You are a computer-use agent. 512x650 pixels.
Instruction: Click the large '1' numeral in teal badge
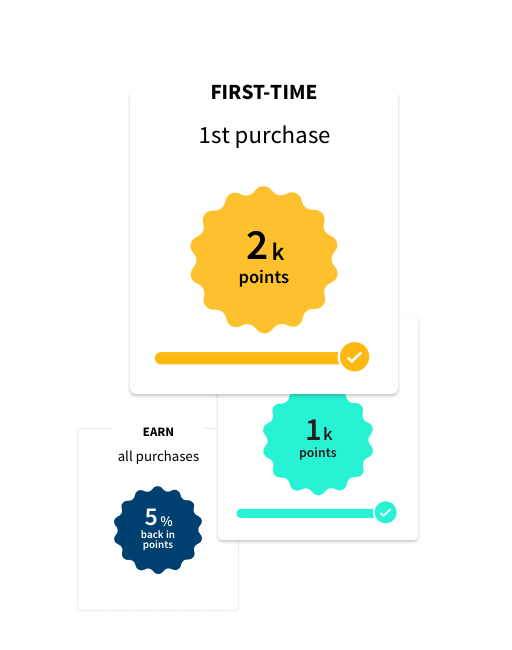pyautogui.click(x=313, y=430)
